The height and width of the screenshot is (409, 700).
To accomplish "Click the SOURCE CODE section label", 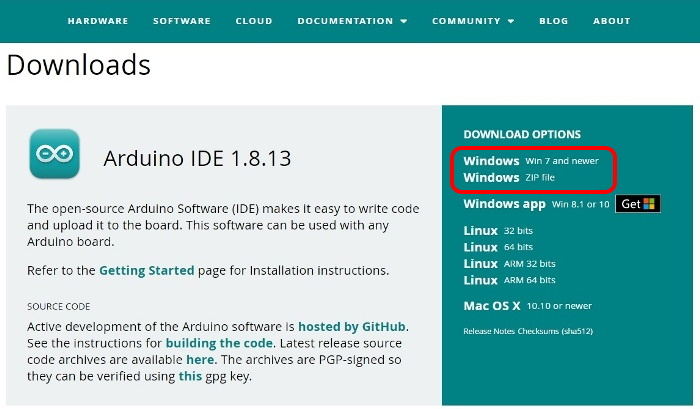I will pos(58,307).
